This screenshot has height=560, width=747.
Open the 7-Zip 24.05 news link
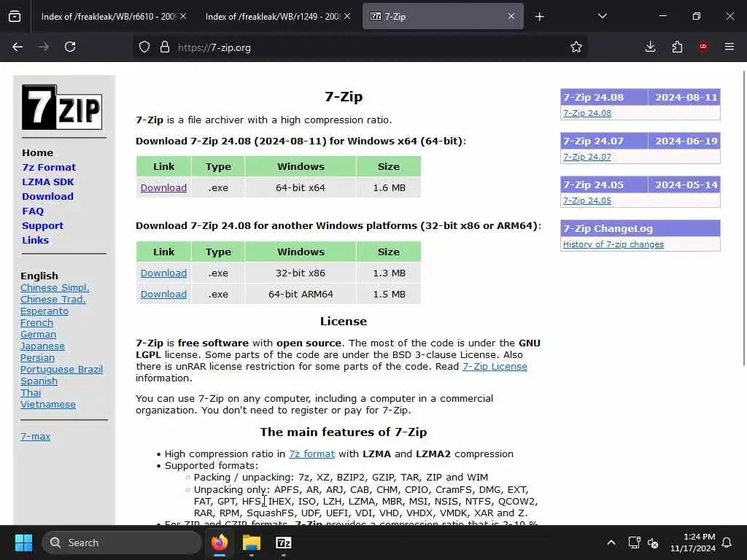tap(587, 201)
